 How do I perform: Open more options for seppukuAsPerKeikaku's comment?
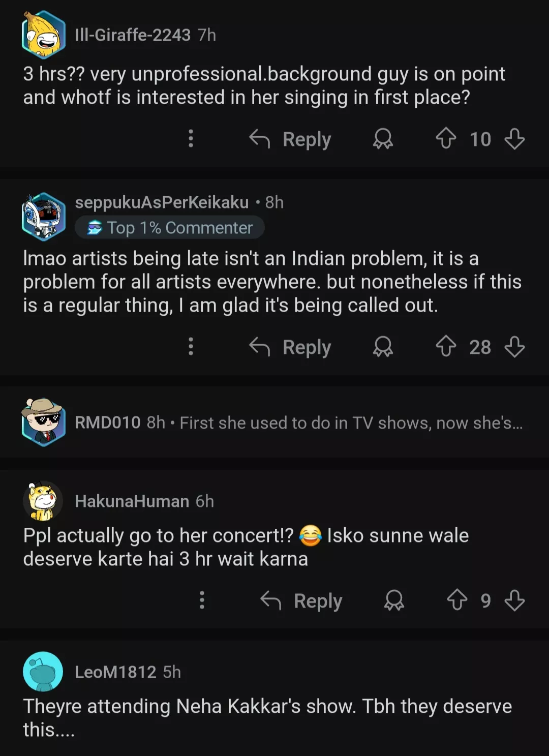(x=191, y=347)
